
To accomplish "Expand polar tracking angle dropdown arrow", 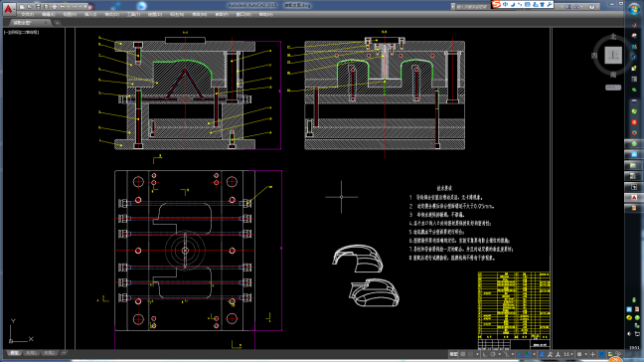I will pos(500,354).
